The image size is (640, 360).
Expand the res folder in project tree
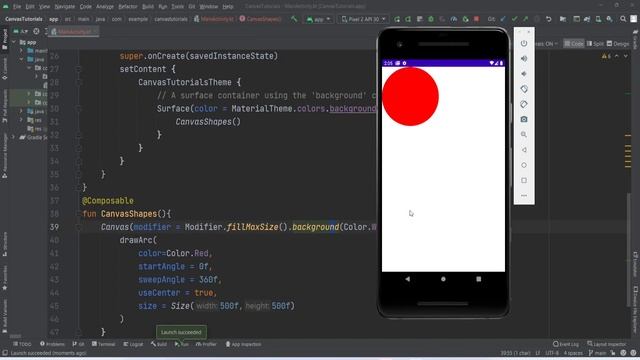click(21, 120)
